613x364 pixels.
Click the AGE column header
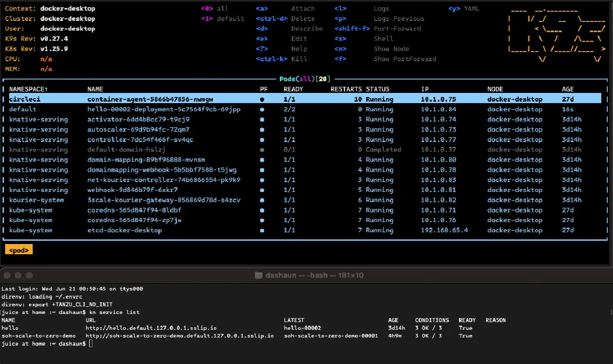click(x=568, y=89)
